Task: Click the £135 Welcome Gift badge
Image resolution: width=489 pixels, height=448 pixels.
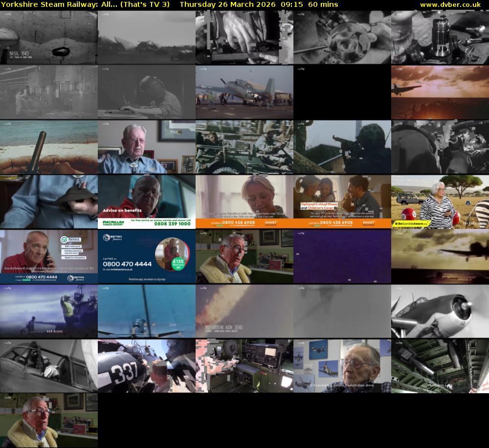Action: (178, 263)
